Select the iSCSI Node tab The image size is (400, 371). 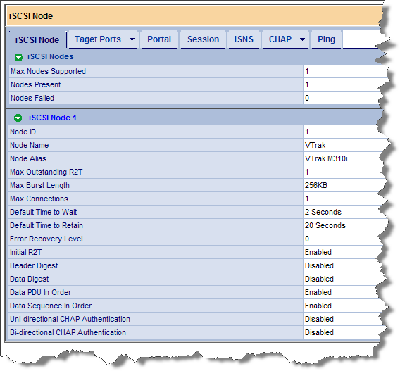(x=37, y=40)
